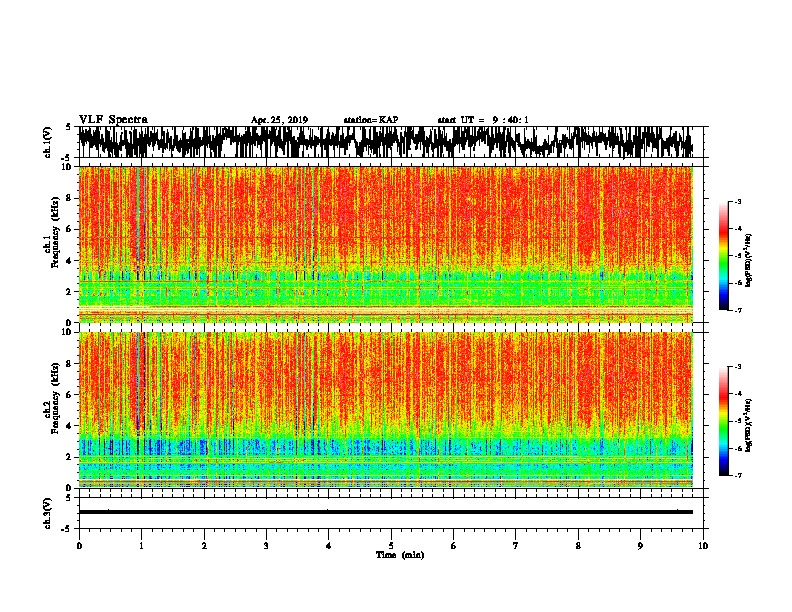Click the flat black ch.3 voltage trace
The width and height of the screenshot is (792, 612).
pyautogui.click(x=386, y=512)
